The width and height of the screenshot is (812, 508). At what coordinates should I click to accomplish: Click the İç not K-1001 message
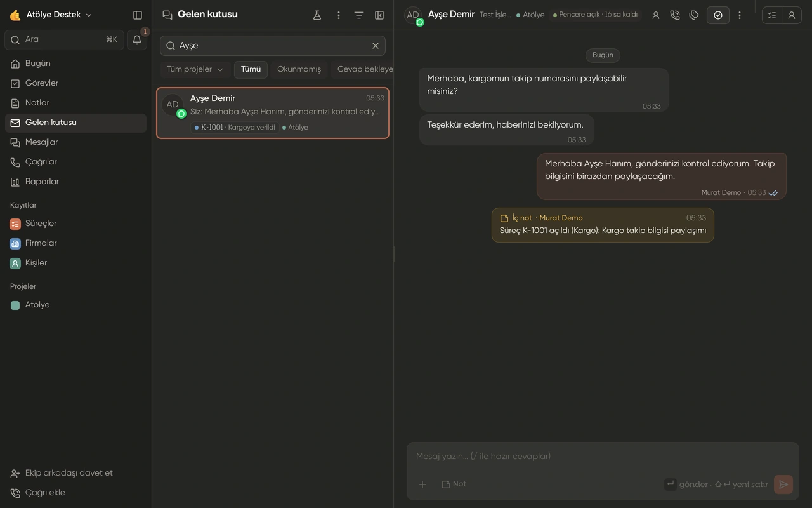(x=603, y=225)
